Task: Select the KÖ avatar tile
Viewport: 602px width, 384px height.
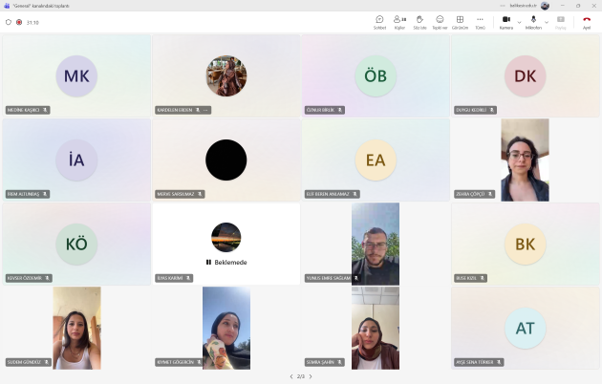Action: [x=76, y=244]
